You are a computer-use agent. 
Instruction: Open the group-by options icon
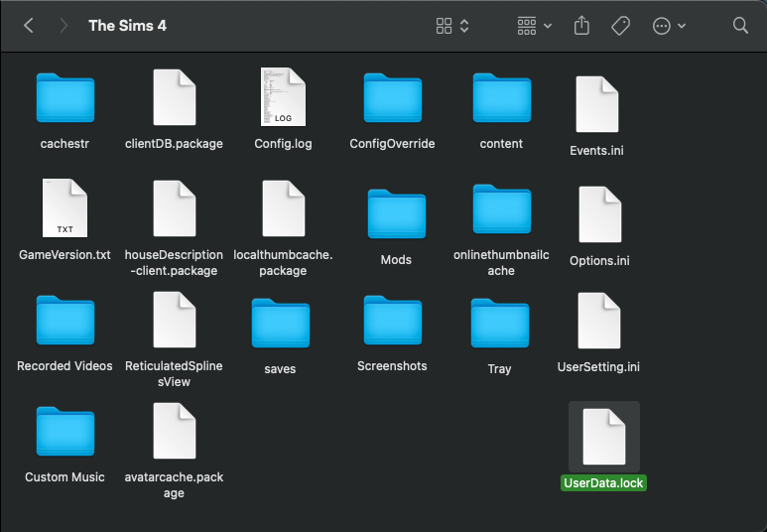tap(526, 26)
